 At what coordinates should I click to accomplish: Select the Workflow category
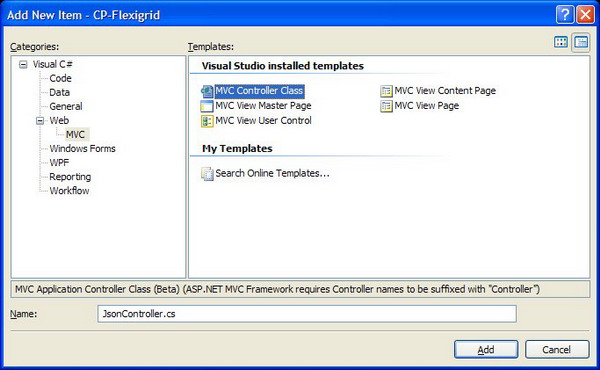click(x=69, y=191)
